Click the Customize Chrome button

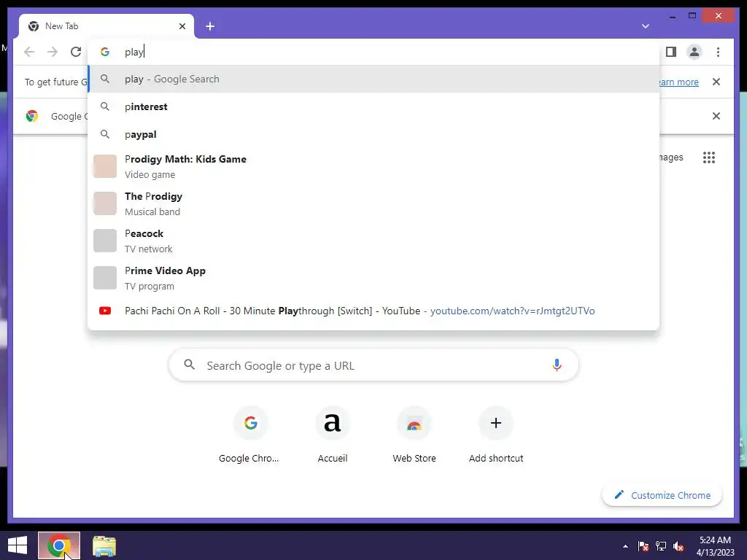(662, 495)
